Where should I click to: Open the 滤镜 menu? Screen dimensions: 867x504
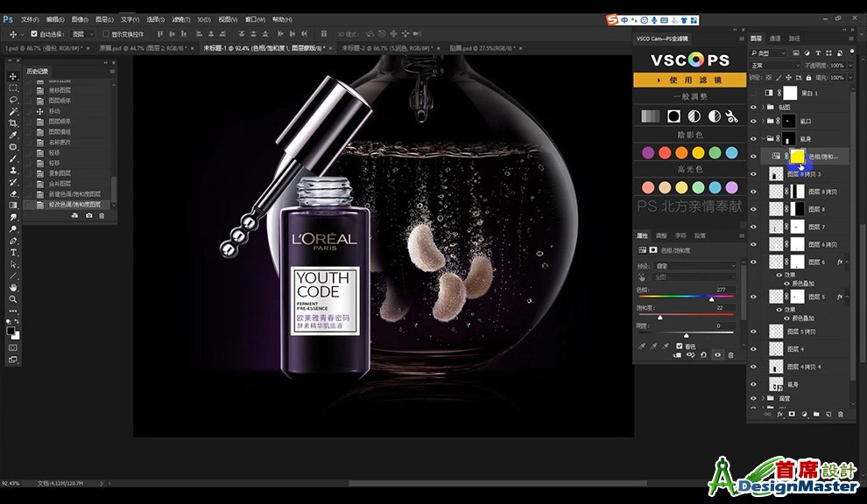(180, 19)
